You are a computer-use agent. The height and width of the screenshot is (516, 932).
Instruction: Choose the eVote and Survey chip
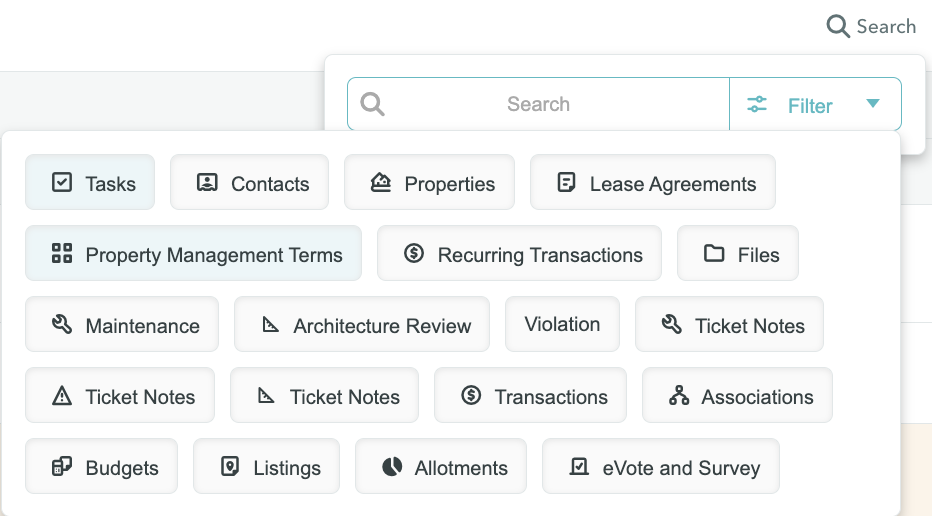pos(660,466)
